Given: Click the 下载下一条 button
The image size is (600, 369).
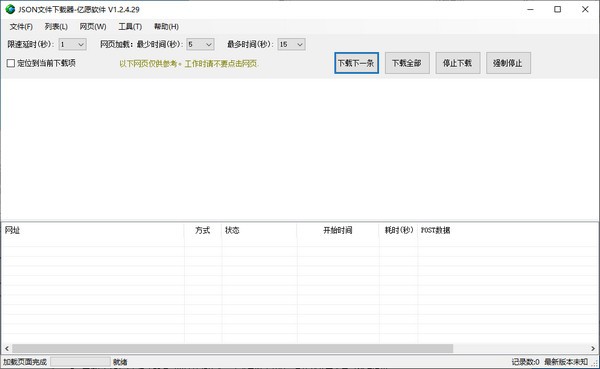Looking at the screenshot, I should click(356, 63).
